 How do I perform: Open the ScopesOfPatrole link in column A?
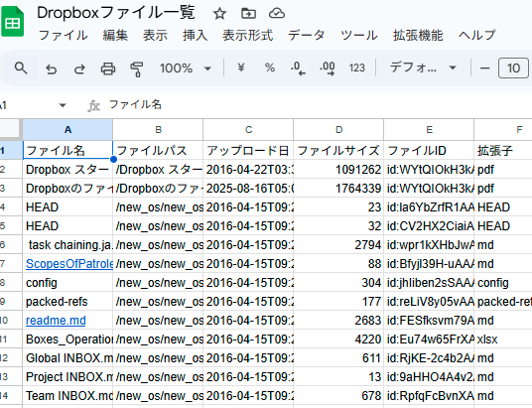[x=69, y=264]
